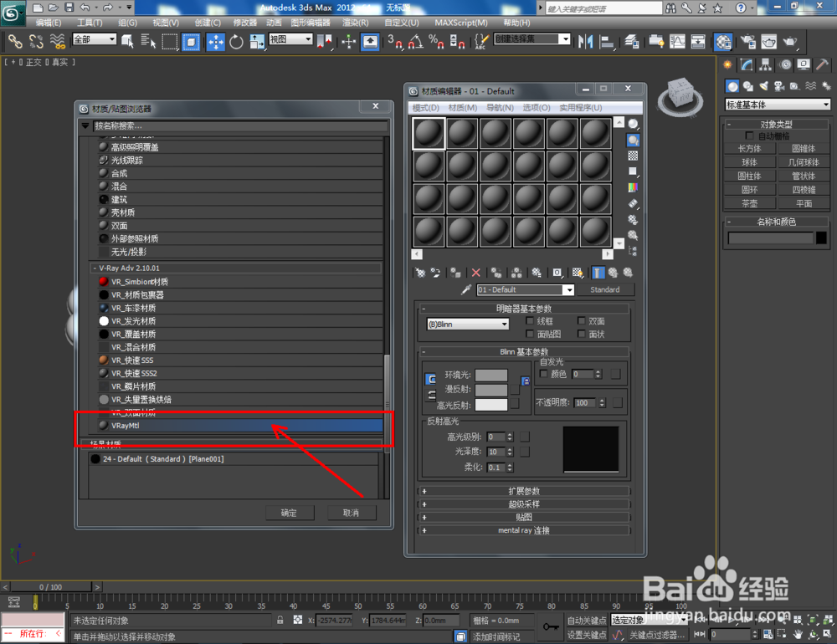
Task: Expand the 超级采样 rollout
Action: pos(524,504)
